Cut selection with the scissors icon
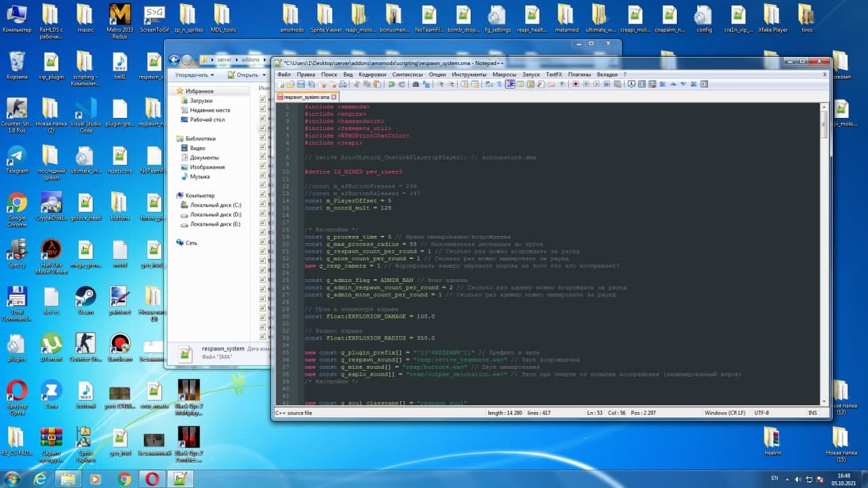 pos(357,84)
